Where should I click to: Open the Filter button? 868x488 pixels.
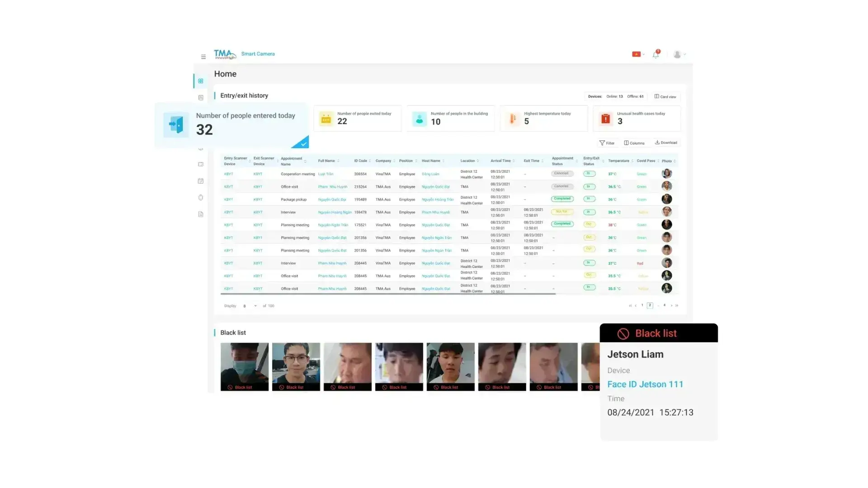coord(607,143)
